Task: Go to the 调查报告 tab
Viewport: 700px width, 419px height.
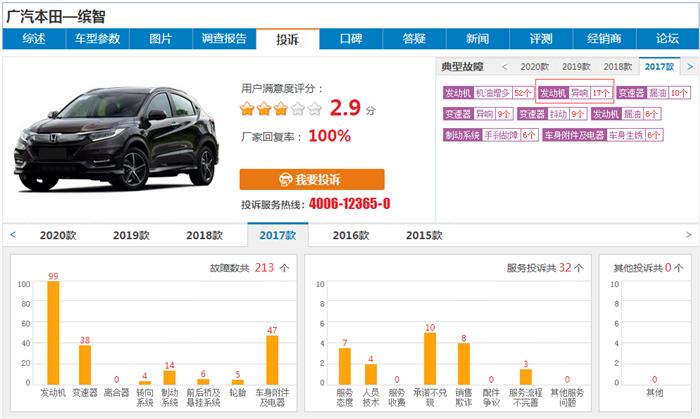Action: click(x=224, y=39)
